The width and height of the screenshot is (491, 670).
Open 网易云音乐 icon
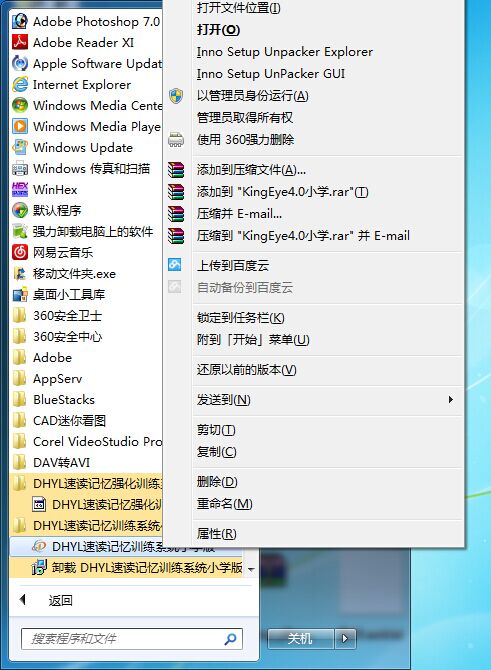20,252
